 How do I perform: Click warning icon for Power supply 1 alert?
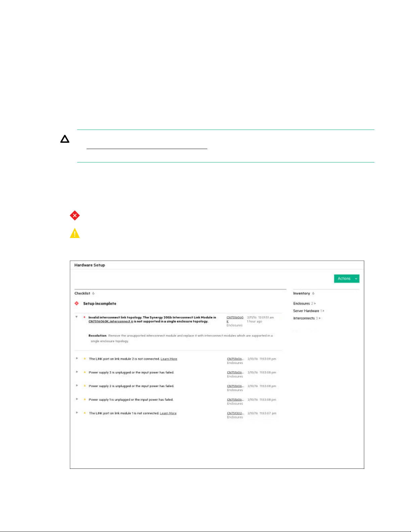[85, 399]
